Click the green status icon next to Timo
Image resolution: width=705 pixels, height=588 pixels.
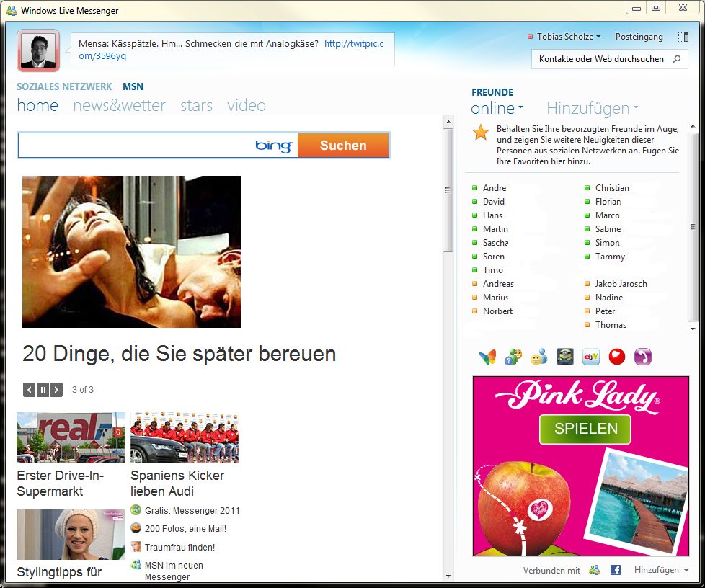(474, 270)
